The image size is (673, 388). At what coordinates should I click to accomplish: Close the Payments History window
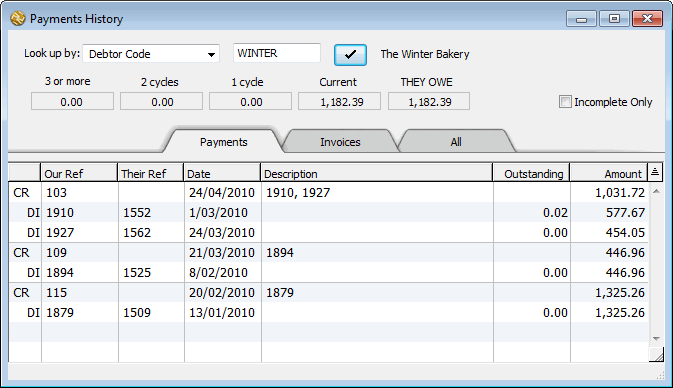pyautogui.click(x=647, y=19)
